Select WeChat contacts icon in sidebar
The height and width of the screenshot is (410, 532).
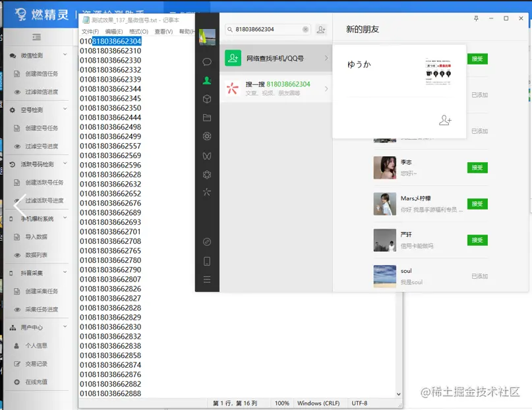207,80
